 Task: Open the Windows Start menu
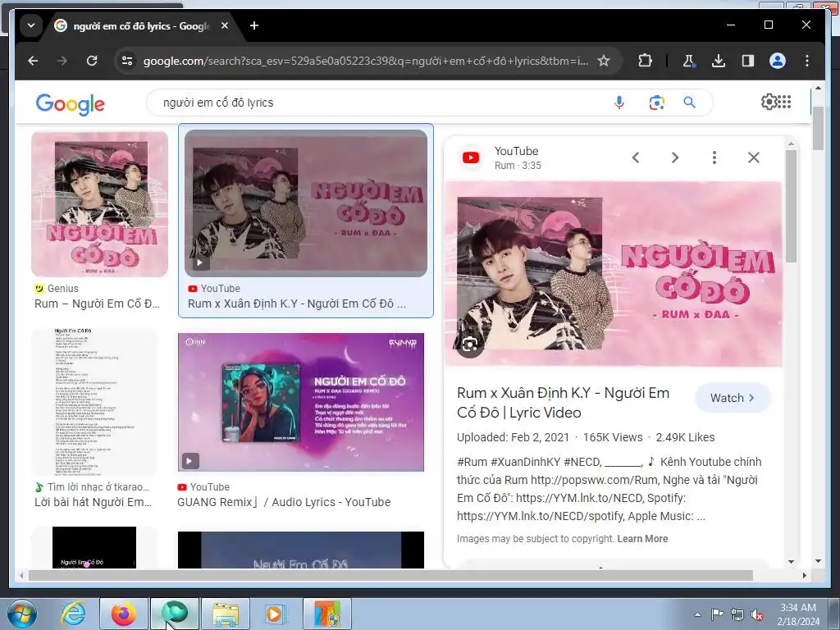(21, 614)
